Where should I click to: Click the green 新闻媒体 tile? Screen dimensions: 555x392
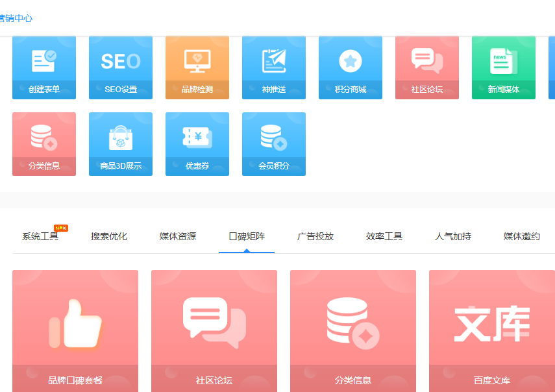click(x=504, y=67)
